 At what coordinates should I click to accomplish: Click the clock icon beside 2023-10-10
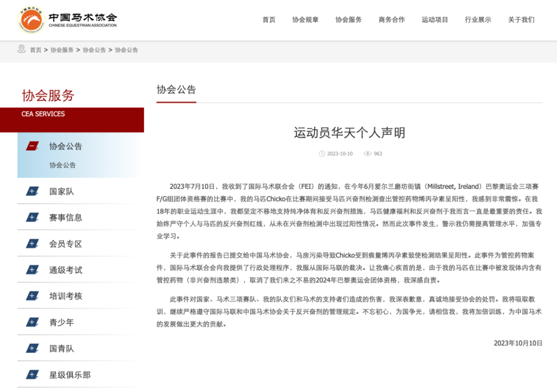tap(322, 154)
